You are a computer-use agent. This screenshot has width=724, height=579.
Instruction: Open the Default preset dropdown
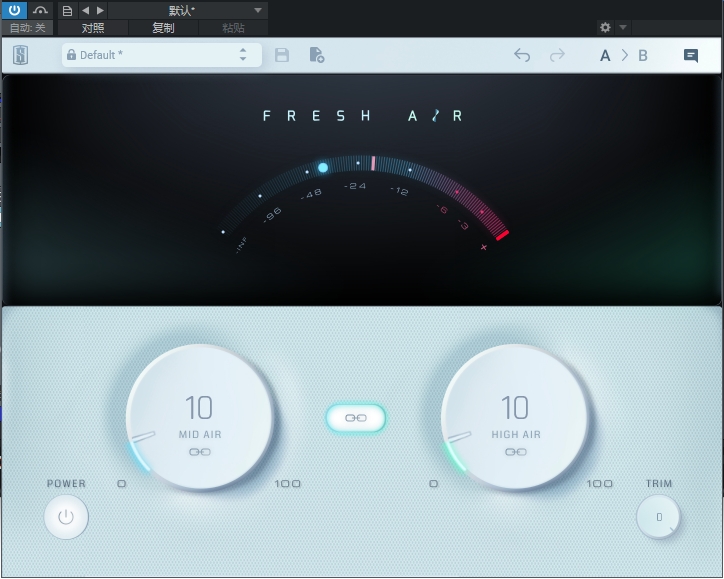point(161,55)
